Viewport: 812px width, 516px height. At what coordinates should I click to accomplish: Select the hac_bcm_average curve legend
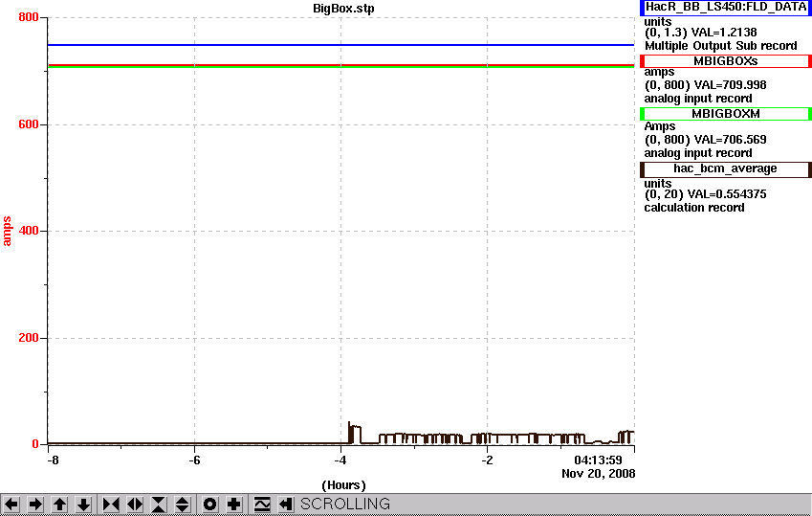click(726, 169)
